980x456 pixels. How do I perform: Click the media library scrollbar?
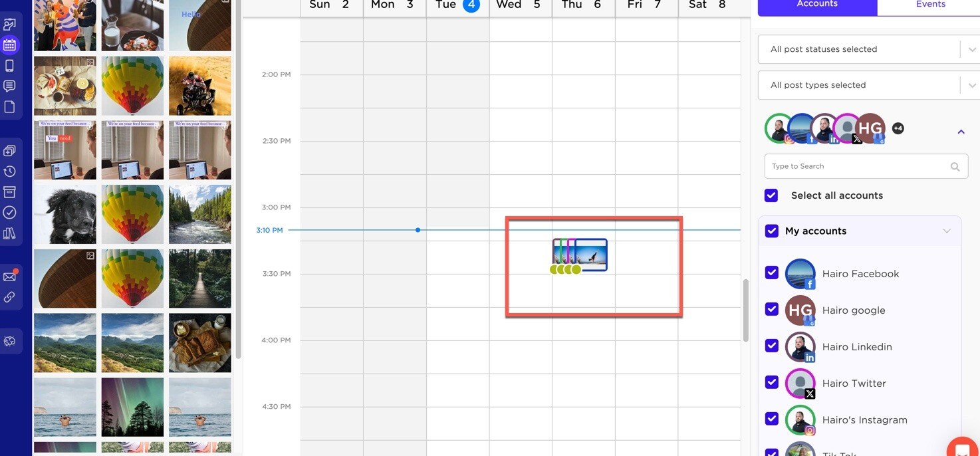point(239,179)
